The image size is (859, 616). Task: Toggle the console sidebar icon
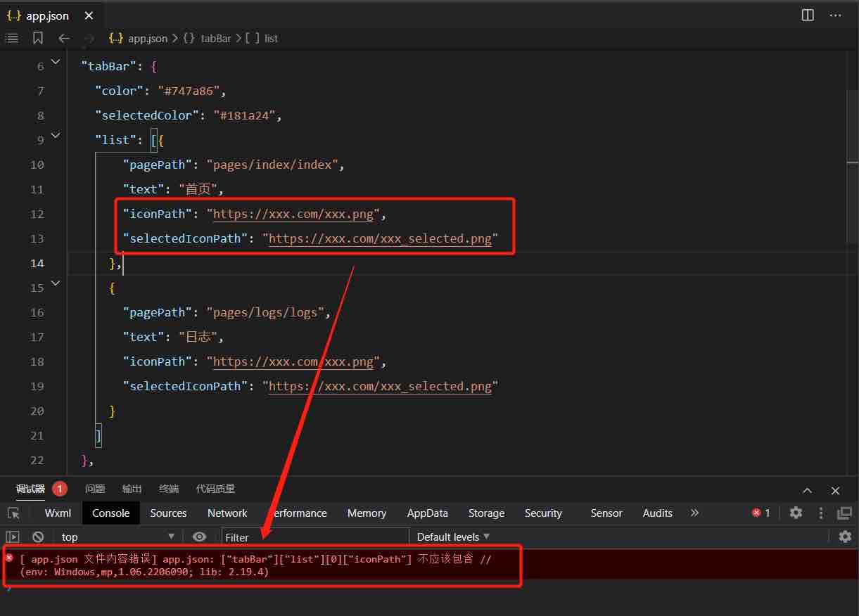pyautogui.click(x=13, y=537)
